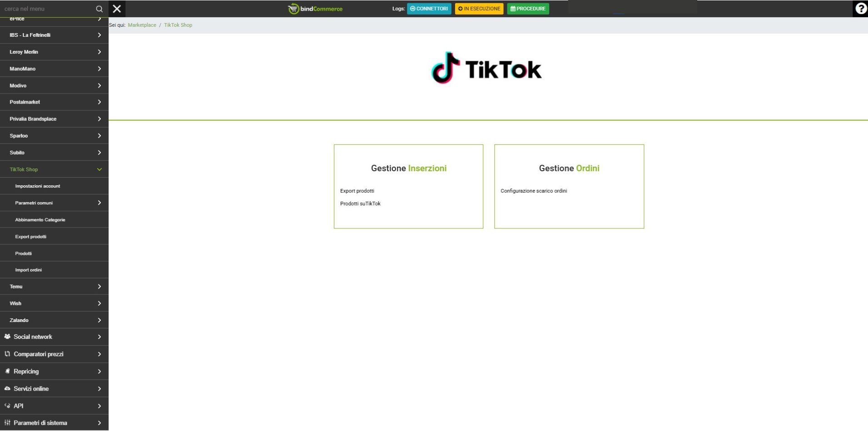The image size is (868, 431).
Task: Open Impostazioni account menu item
Action: (x=38, y=186)
